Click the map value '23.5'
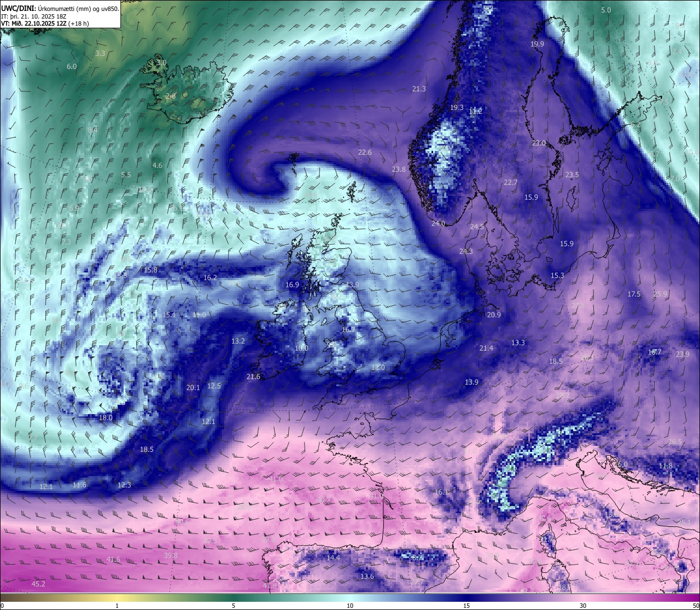The image size is (700, 610). pos(572,175)
